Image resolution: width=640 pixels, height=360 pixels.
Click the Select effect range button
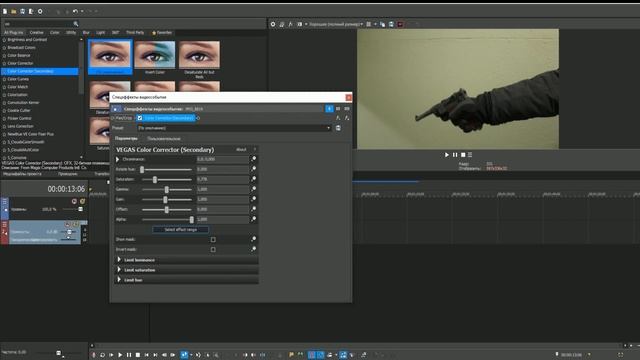[x=180, y=230]
